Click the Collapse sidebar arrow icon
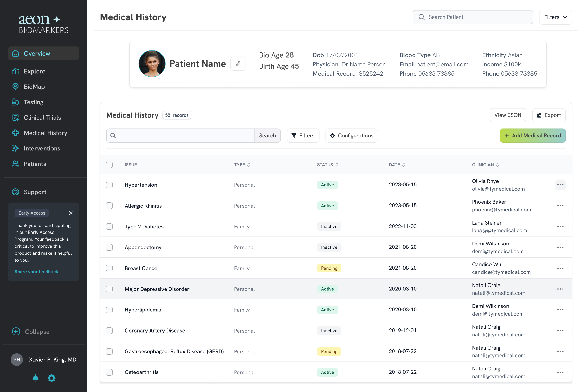The width and height of the screenshot is (584, 392). 16,332
